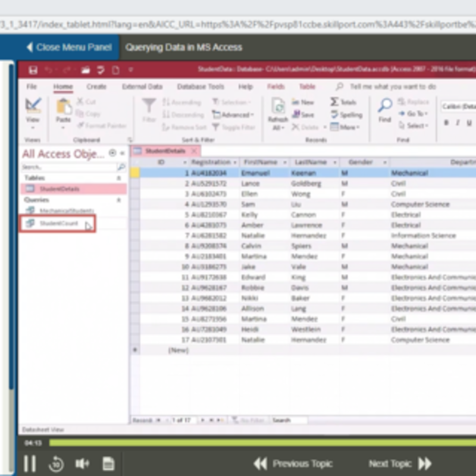Viewport: 476px width, 476px height.
Task: Select the Format Painter tool
Action: click(102, 126)
